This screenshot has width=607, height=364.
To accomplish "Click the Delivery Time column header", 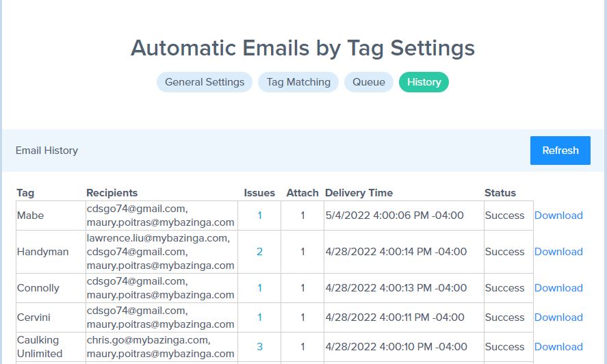I will point(359,193).
